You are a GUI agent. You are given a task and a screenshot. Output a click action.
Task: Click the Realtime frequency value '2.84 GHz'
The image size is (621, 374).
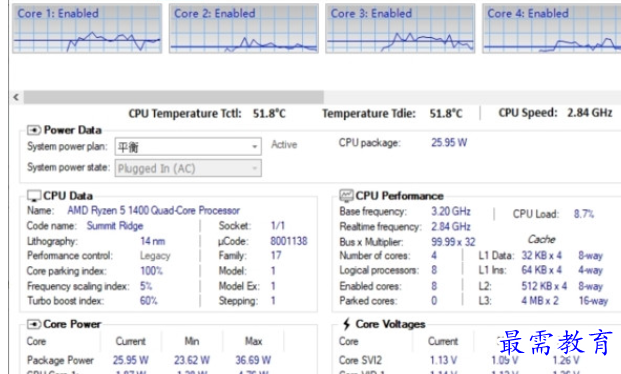pos(451,227)
